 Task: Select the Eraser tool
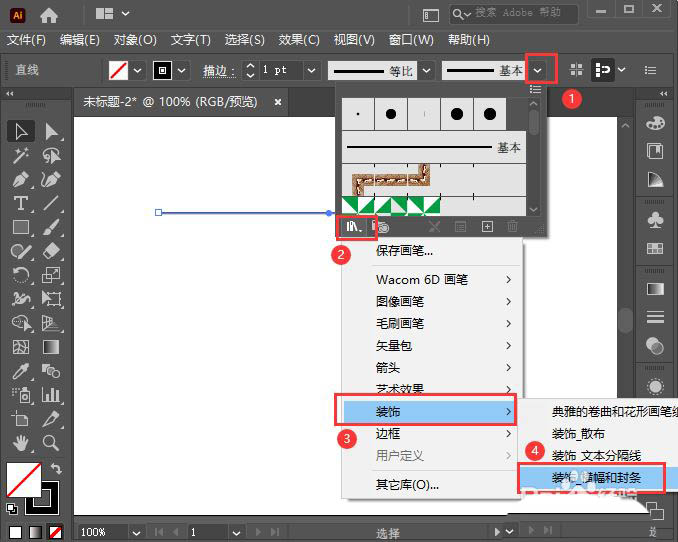click(51, 251)
